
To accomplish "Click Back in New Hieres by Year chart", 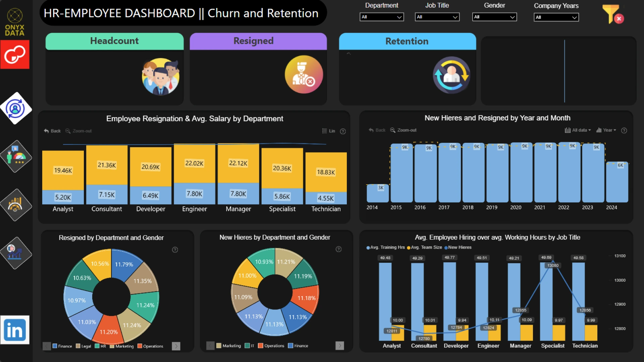I will click(377, 130).
